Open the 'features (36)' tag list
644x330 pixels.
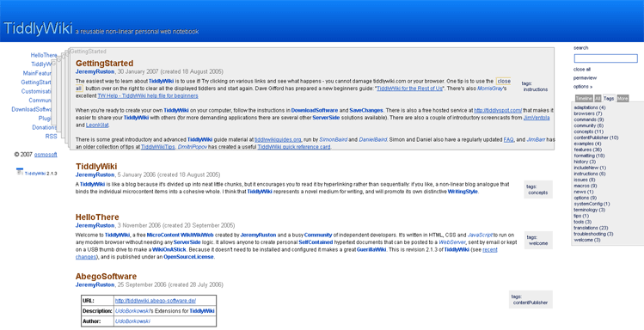[588, 150]
